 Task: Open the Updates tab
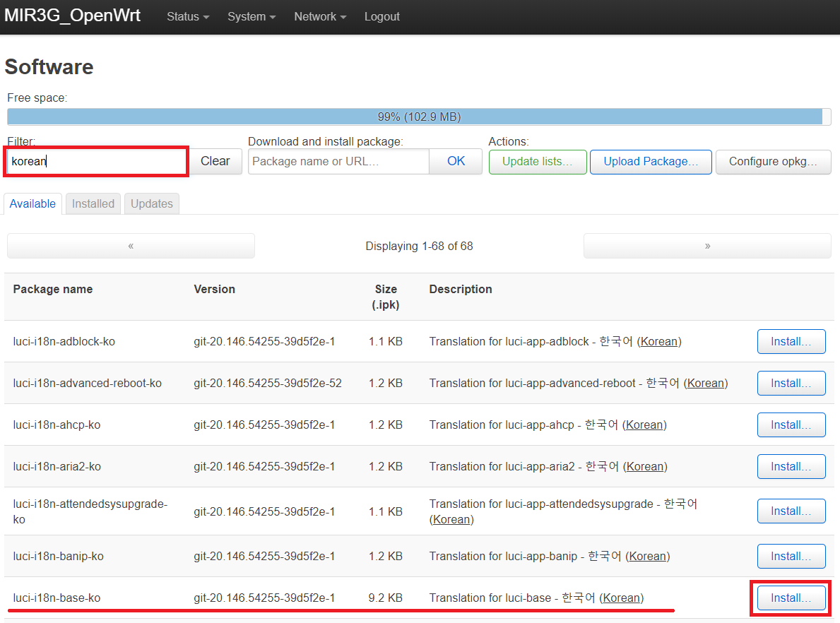point(151,203)
